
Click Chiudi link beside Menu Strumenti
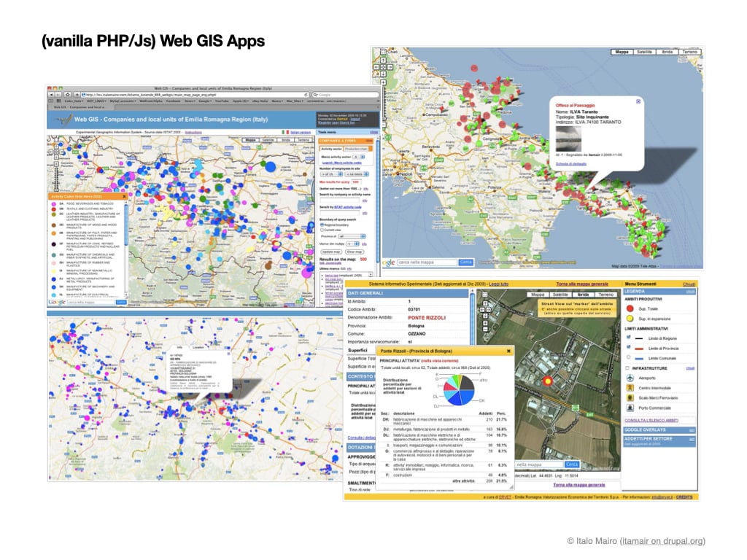(689, 284)
